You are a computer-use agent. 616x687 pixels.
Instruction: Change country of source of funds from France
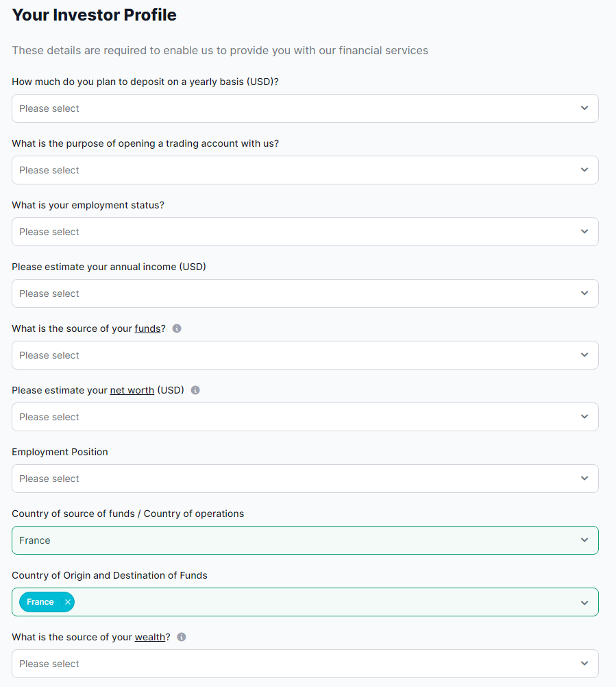tap(305, 540)
